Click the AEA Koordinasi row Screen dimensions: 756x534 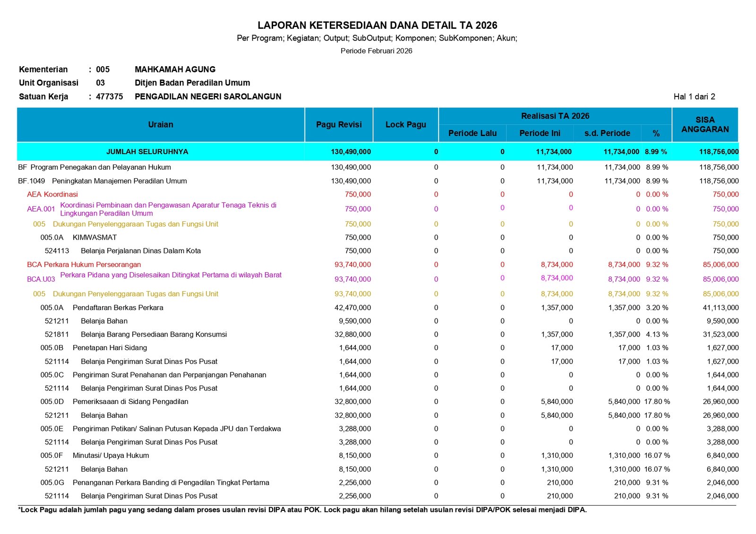coord(52,194)
